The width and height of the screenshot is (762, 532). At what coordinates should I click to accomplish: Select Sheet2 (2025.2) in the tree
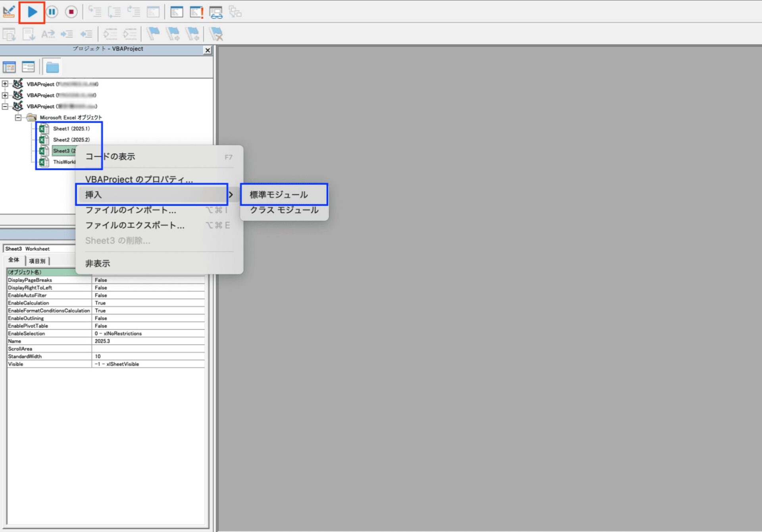tap(71, 140)
